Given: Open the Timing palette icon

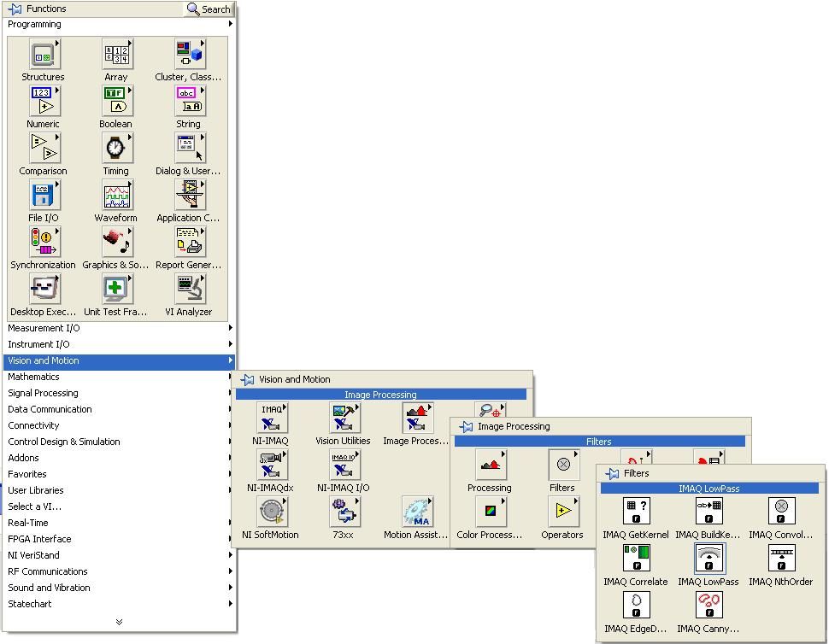Looking at the screenshot, I should tap(117, 148).
